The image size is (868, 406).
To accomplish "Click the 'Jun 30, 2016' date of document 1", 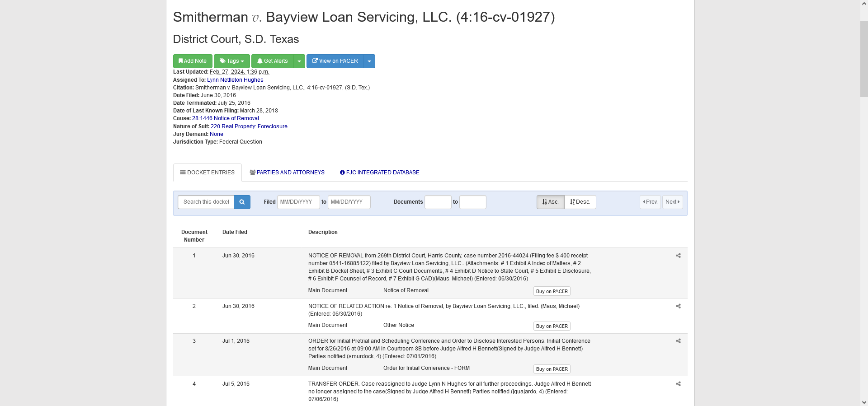I will [x=238, y=256].
